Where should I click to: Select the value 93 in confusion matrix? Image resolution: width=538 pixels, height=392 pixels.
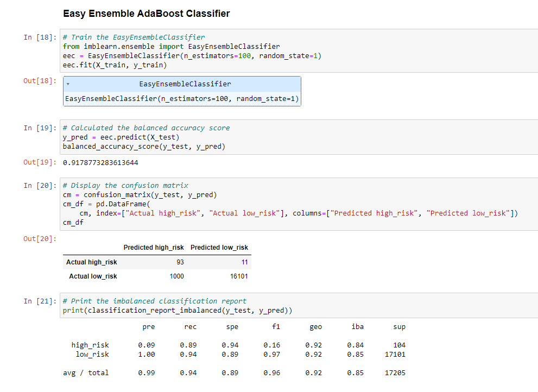coord(180,262)
